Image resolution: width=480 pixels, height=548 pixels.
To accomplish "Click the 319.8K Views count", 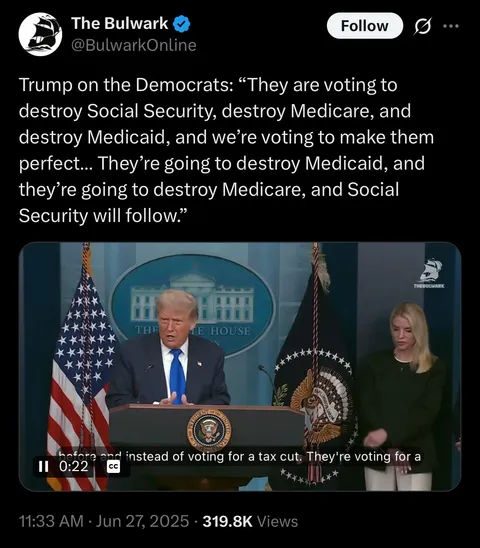I will (x=250, y=521).
